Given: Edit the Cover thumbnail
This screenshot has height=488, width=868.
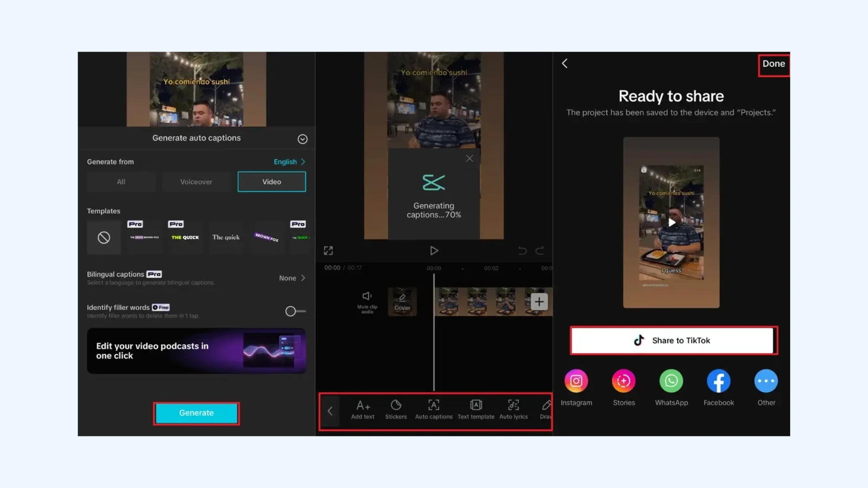Looking at the screenshot, I should 402,302.
